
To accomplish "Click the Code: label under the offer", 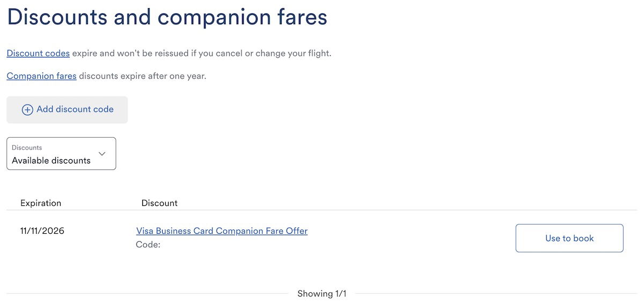I will (148, 244).
